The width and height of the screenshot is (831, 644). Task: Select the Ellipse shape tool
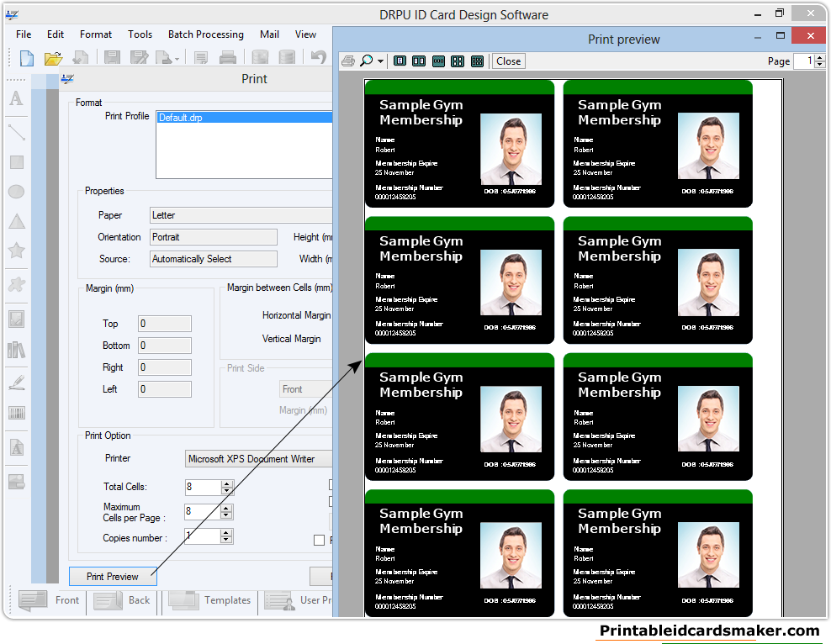pos(17,191)
